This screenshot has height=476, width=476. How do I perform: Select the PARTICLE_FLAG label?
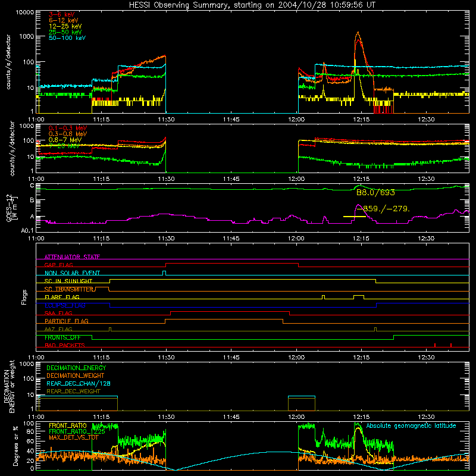click(x=67, y=321)
